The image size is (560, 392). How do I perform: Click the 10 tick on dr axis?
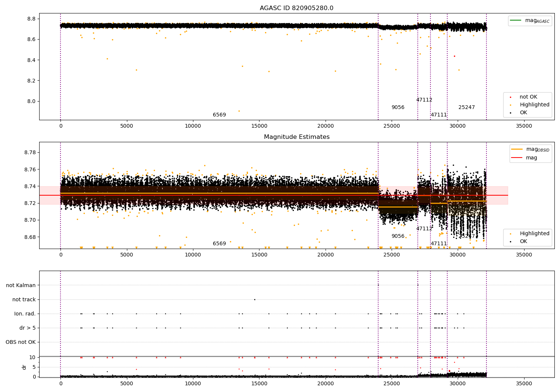pyautogui.click(x=32, y=357)
